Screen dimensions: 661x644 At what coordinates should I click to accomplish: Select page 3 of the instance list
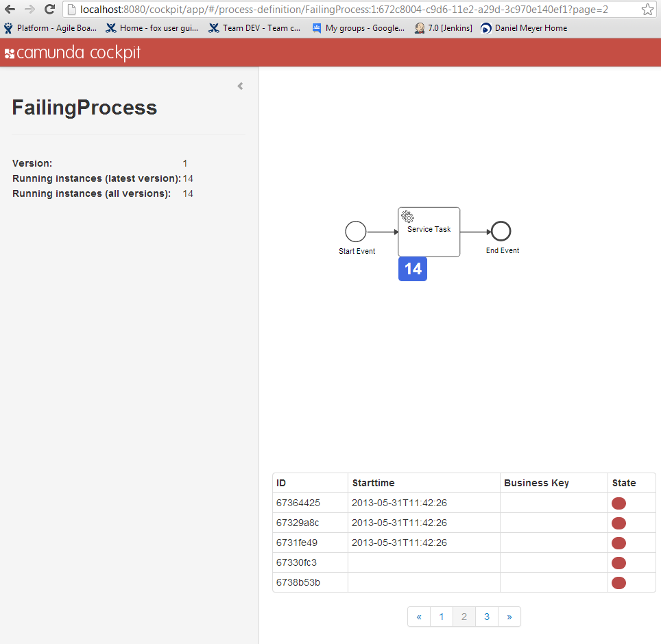coord(487,616)
